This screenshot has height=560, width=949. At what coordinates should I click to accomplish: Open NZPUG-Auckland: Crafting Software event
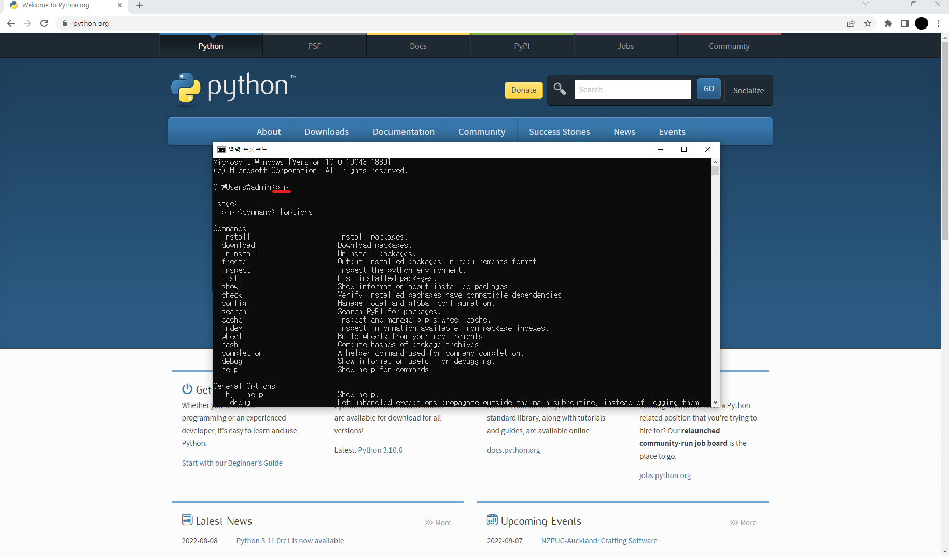599,541
